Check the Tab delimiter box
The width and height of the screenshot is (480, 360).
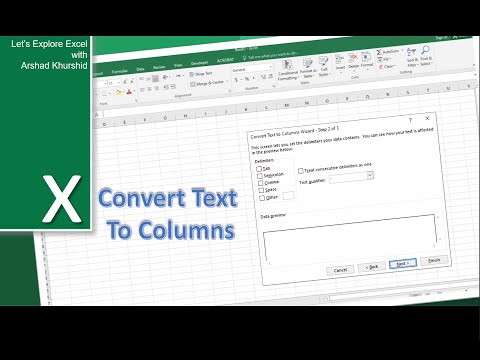point(259,169)
